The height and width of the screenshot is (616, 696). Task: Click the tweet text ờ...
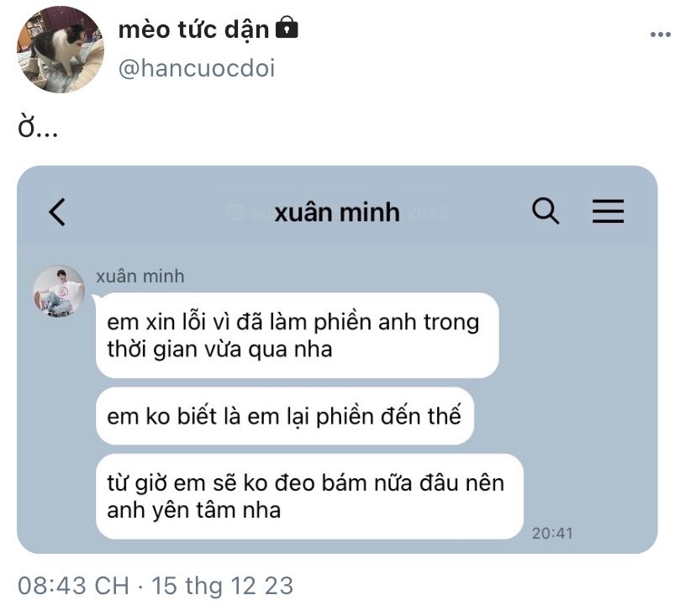click(38, 127)
